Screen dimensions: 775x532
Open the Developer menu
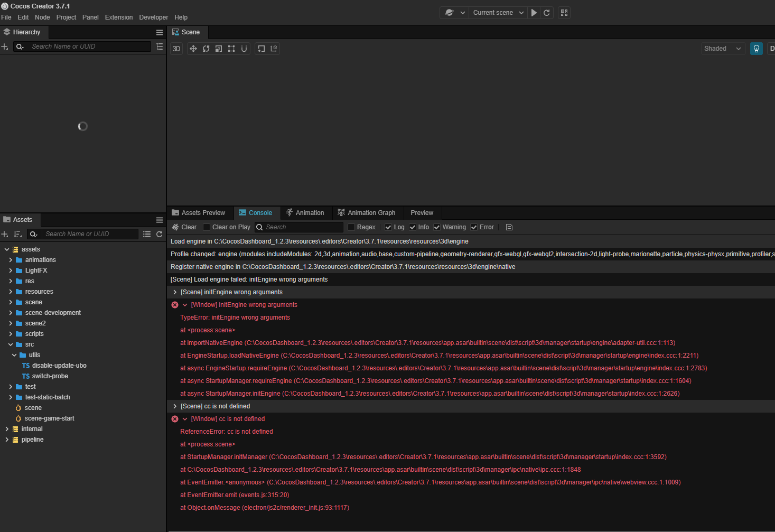154,17
